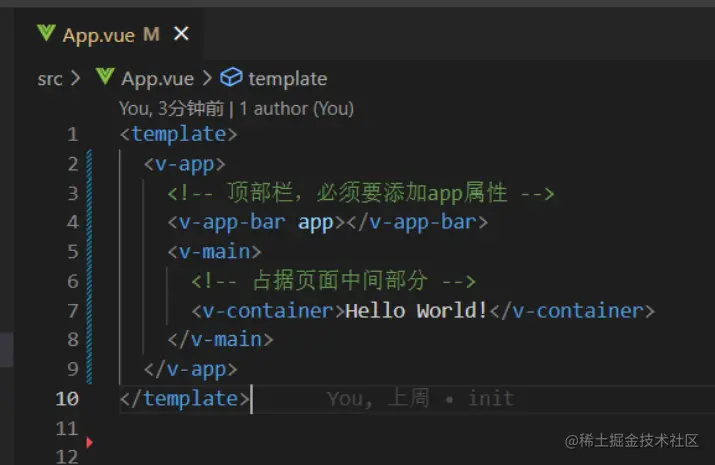The width and height of the screenshot is (715, 465).
Task: Click the red gutter marker near line 11
Action: point(89,442)
